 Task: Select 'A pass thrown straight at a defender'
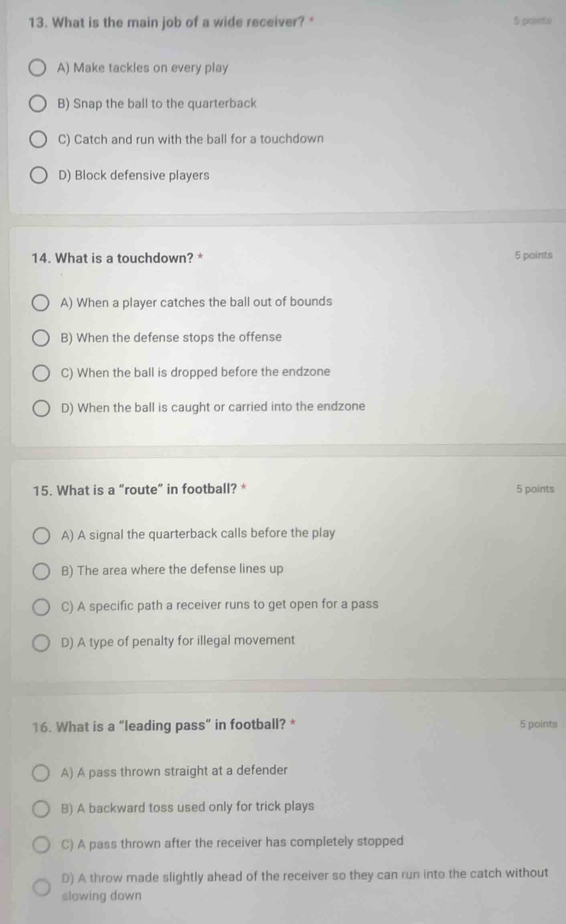click(x=41, y=772)
